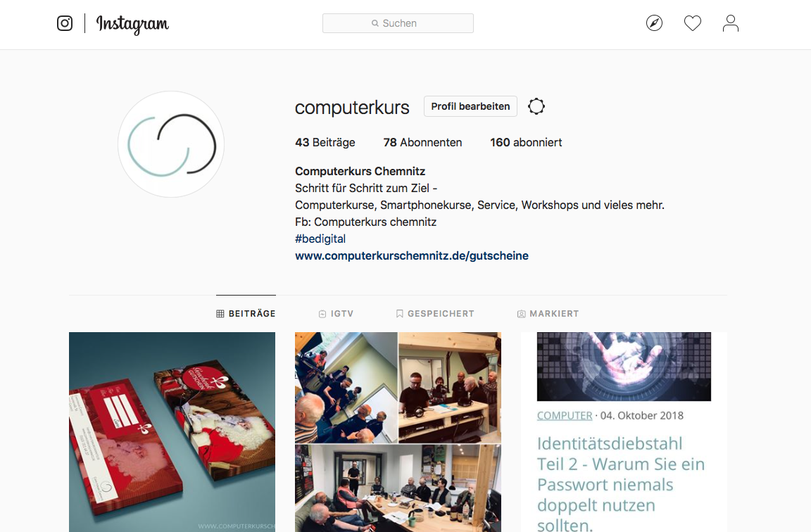Click the computerkurs profile picture

[171, 144]
